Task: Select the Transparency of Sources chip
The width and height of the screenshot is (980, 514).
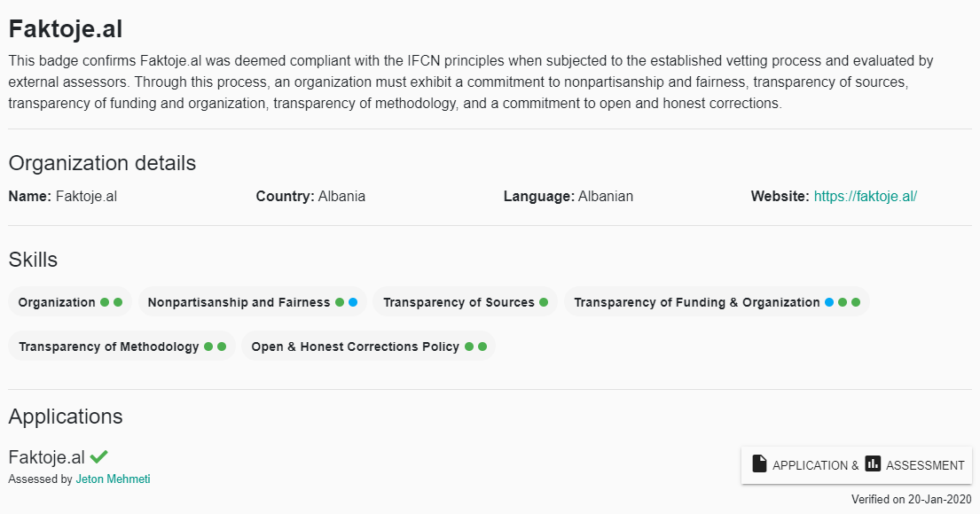Action: coord(465,302)
